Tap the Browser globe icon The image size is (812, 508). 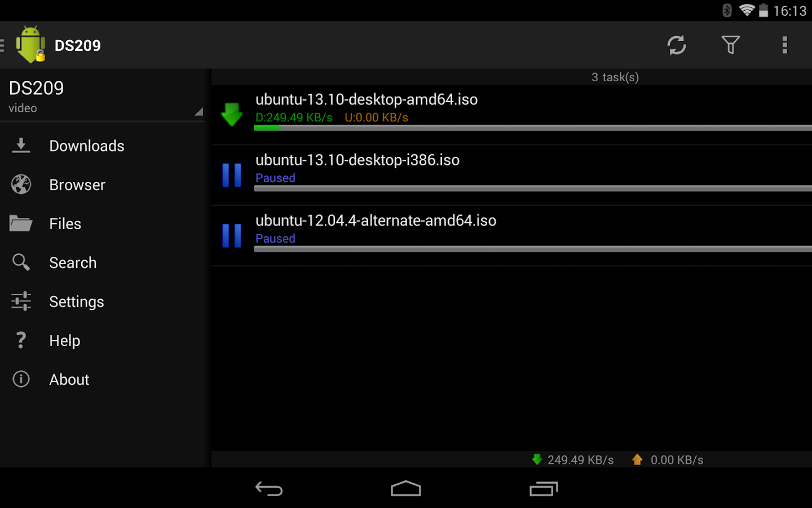click(21, 185)
